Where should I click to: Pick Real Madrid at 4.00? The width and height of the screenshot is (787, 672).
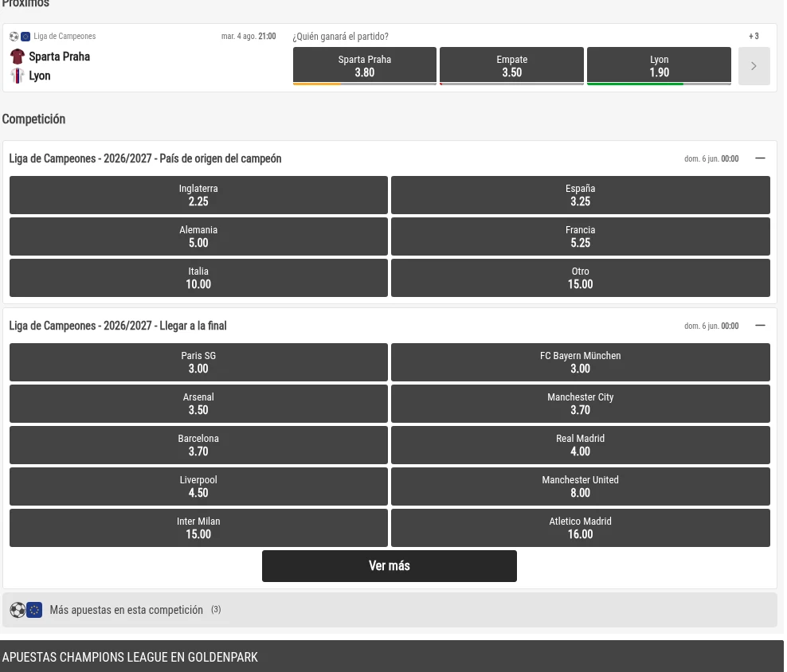tap(580, 444)
